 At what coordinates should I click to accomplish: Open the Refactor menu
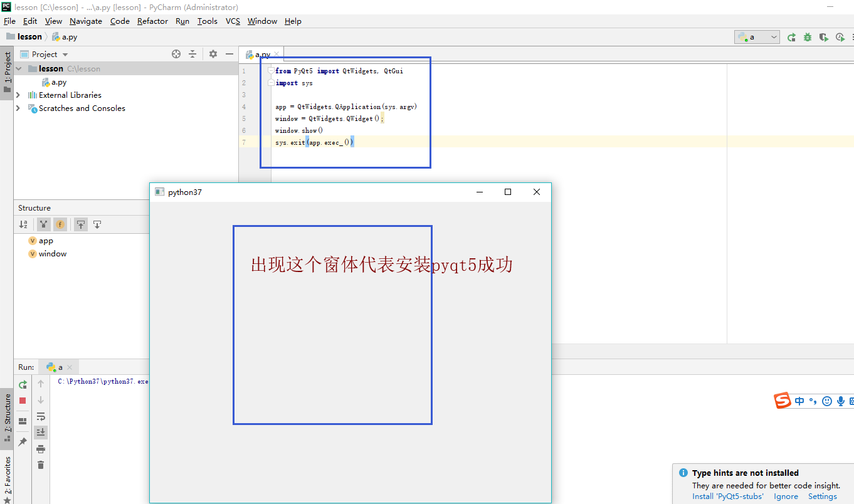coord(152,21)
